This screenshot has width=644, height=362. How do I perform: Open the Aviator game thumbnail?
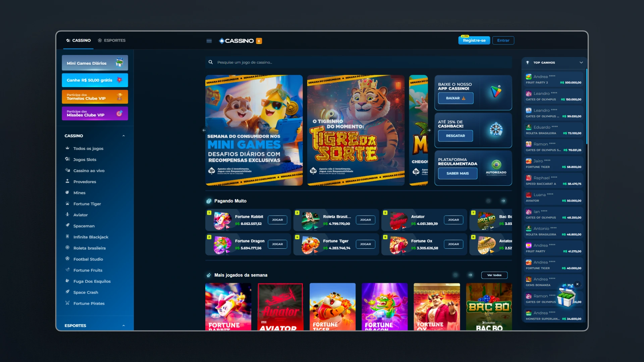point(280,306)
